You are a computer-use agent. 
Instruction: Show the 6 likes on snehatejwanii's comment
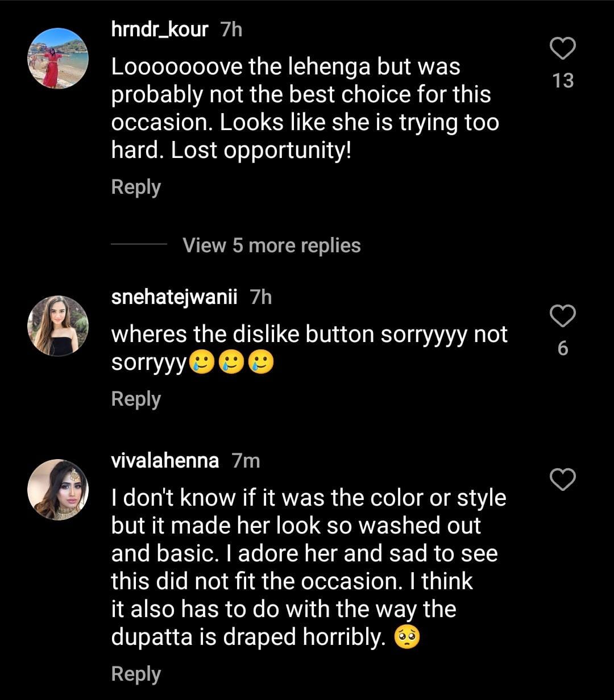pyautogui.click(x=563, y=348)
